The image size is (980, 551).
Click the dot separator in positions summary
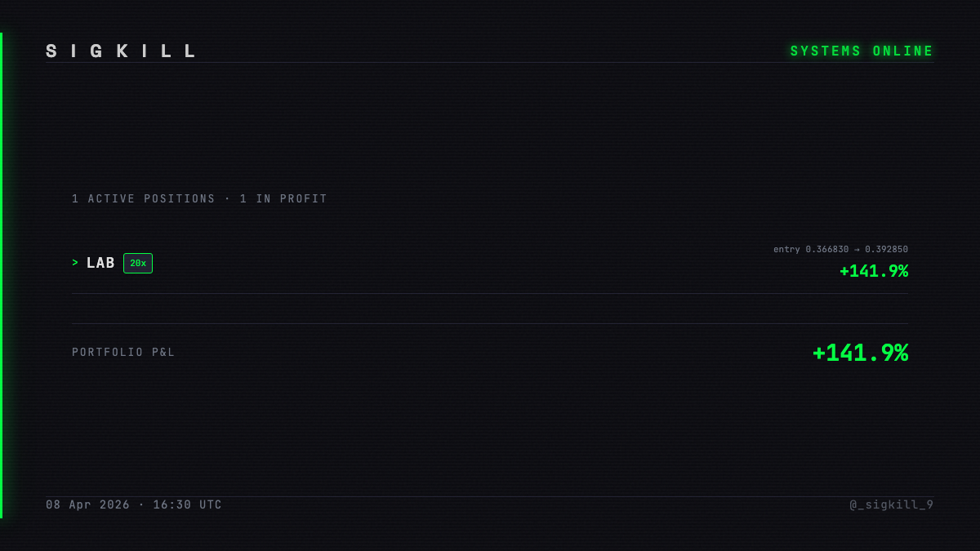pyautogui.click(x=227, y=198)
